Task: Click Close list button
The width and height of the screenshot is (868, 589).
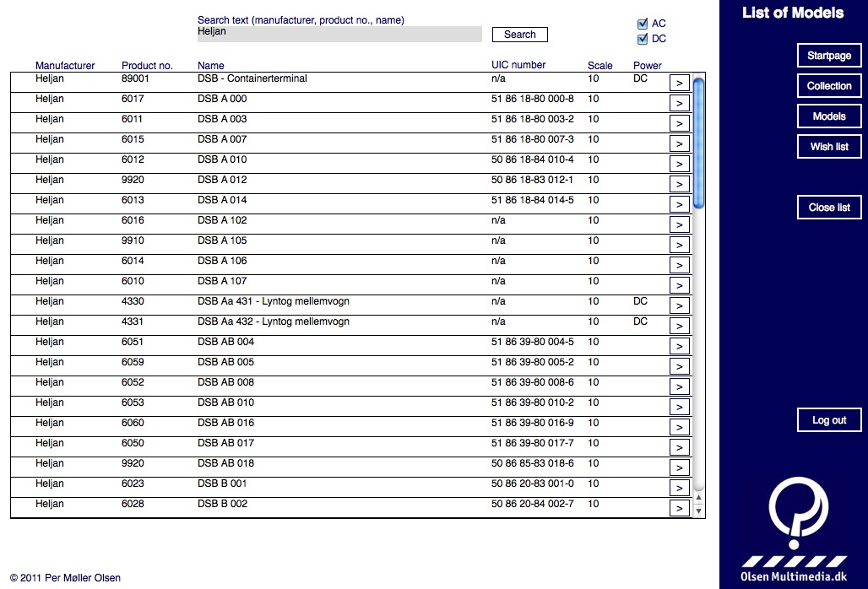Action: [x=829, y=208]
